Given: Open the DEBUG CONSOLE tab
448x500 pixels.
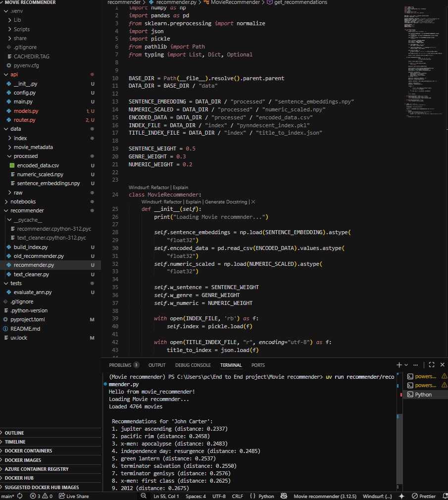Looking at the screenshot, I should (x=193, y=365).
